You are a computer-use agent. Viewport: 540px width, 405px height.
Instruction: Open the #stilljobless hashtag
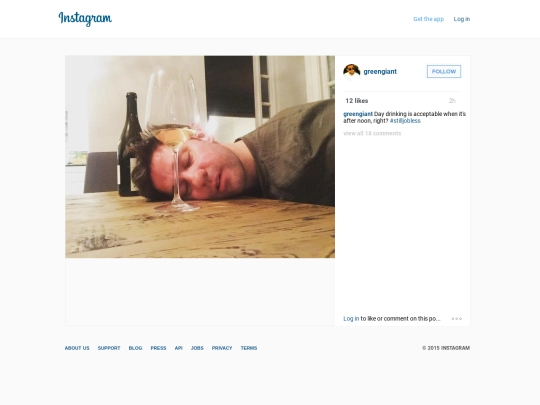(x=405, y=121)
